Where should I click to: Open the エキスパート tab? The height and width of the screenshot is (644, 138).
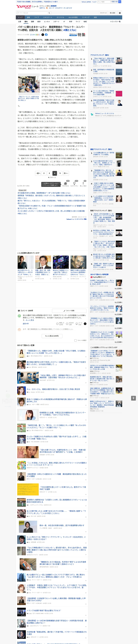click(48, 17)
